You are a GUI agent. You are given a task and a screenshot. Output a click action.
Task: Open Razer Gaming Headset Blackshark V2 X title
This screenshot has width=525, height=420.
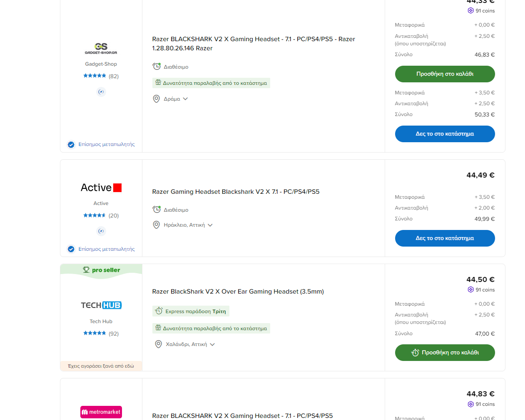click(236, 192)
